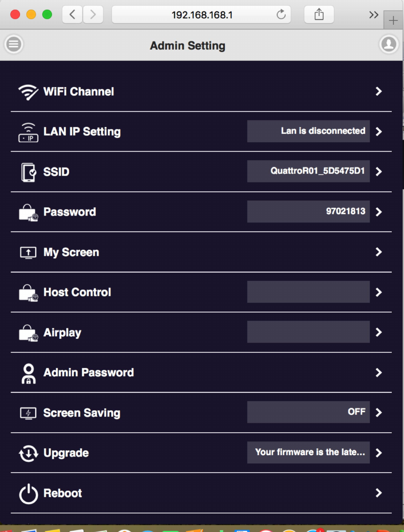Expand the Airplay row chevron
This screenshot has height=532, width=404.
tap(379, 332)
